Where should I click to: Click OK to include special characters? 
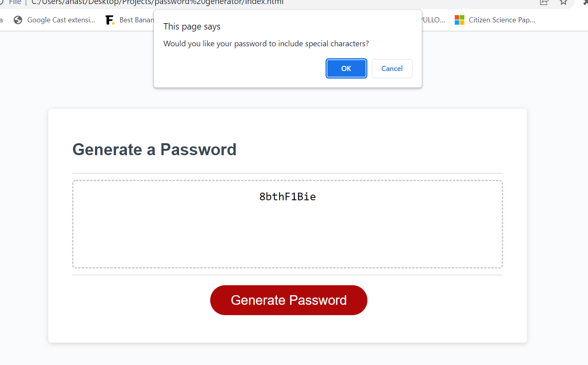pyautogui.click(x=346, y=68)
